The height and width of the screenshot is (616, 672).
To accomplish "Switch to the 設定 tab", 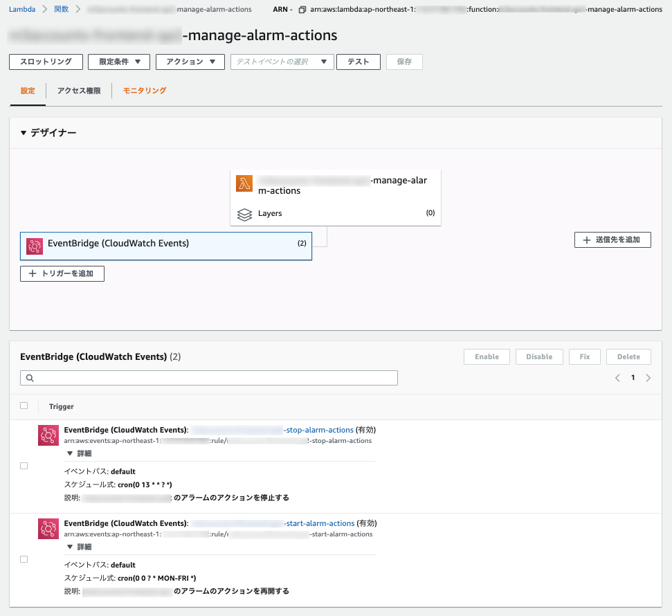I will coord(28,91).
